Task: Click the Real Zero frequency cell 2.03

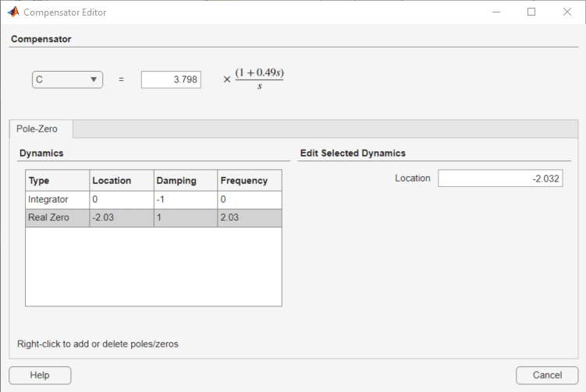Action: pos(249,217)
